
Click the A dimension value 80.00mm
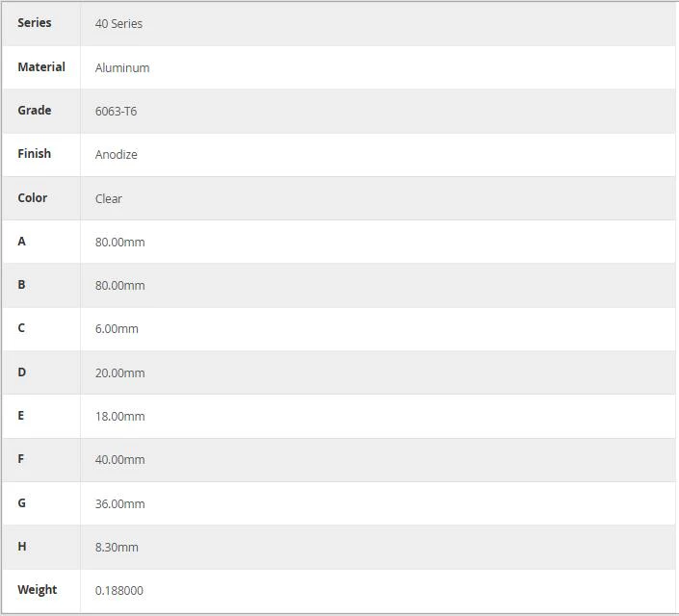pos(120,242)
